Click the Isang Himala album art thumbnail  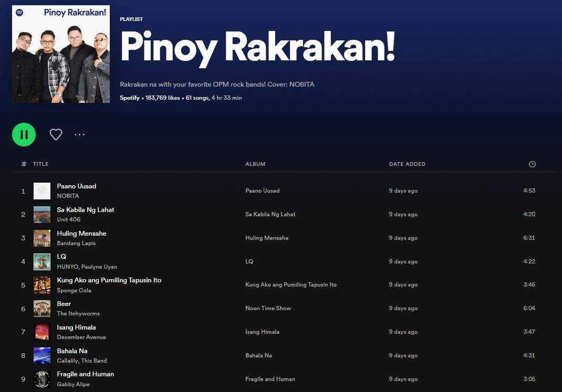point(42,332)
